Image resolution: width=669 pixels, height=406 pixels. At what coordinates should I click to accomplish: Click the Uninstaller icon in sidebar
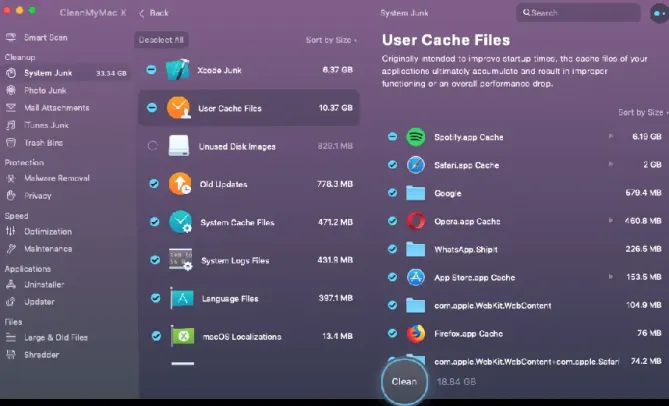(11, 284)
